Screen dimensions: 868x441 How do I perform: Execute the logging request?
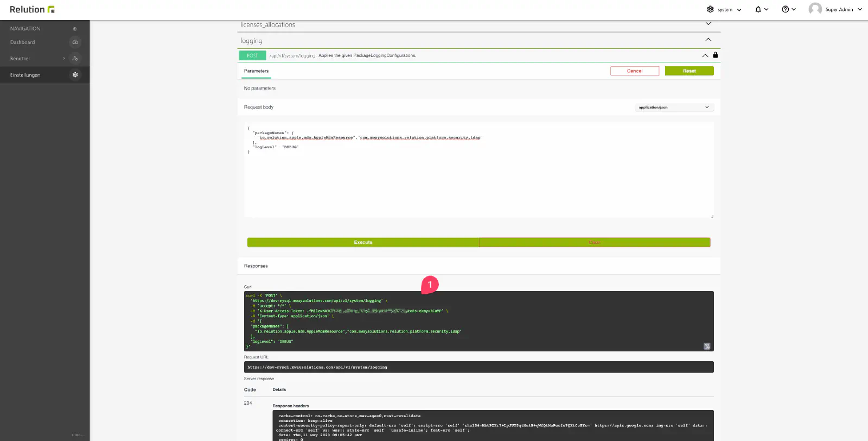[x=363, y=242]
